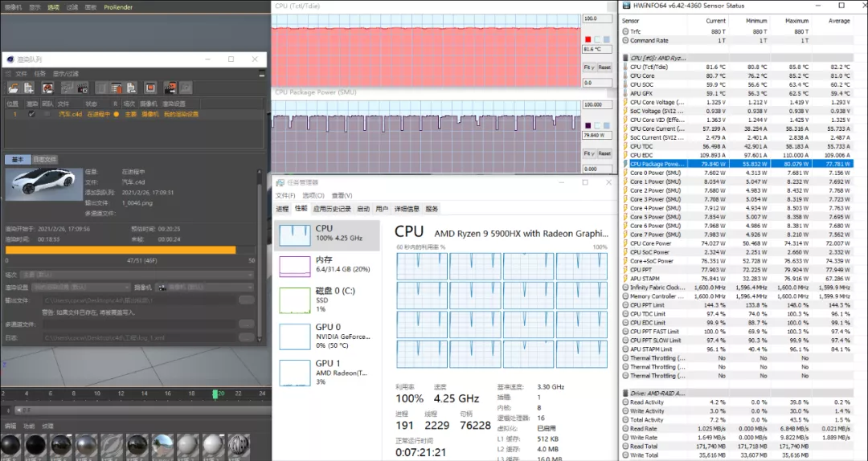Image resolution: width=868 pixels, height=461 pixels.
Task: Click browse button beside 输出文件 path
Action: tap(247, 300)
